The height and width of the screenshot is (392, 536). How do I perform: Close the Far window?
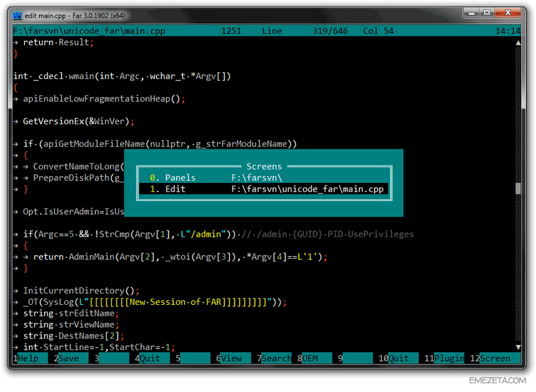tap(508, 13)
